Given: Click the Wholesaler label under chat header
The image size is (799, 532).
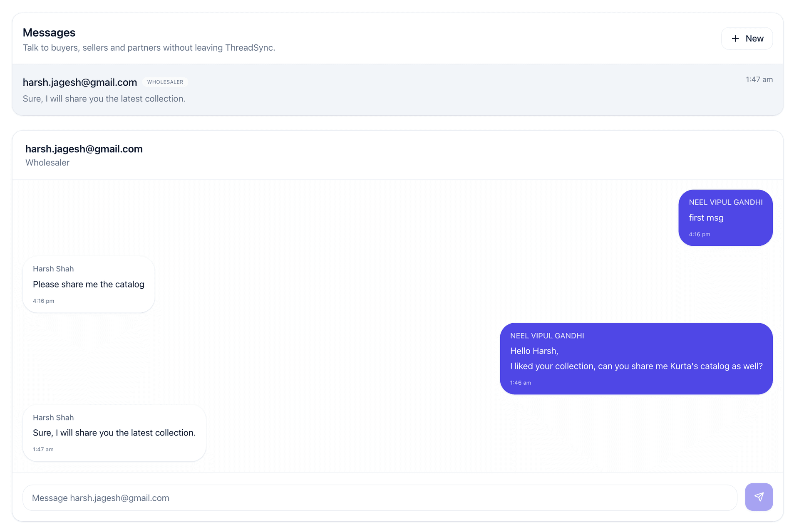Looking at the screenshot, I should 47,163.
